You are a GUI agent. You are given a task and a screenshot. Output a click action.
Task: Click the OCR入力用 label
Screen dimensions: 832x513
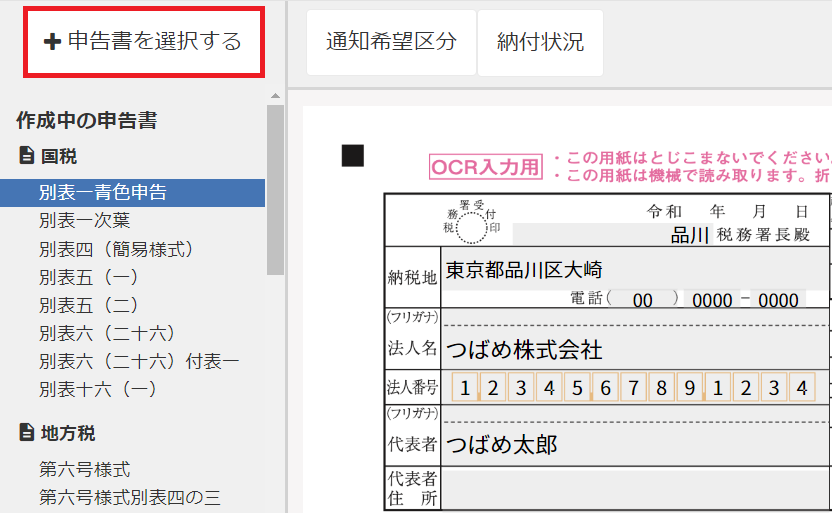pos(486,167)
